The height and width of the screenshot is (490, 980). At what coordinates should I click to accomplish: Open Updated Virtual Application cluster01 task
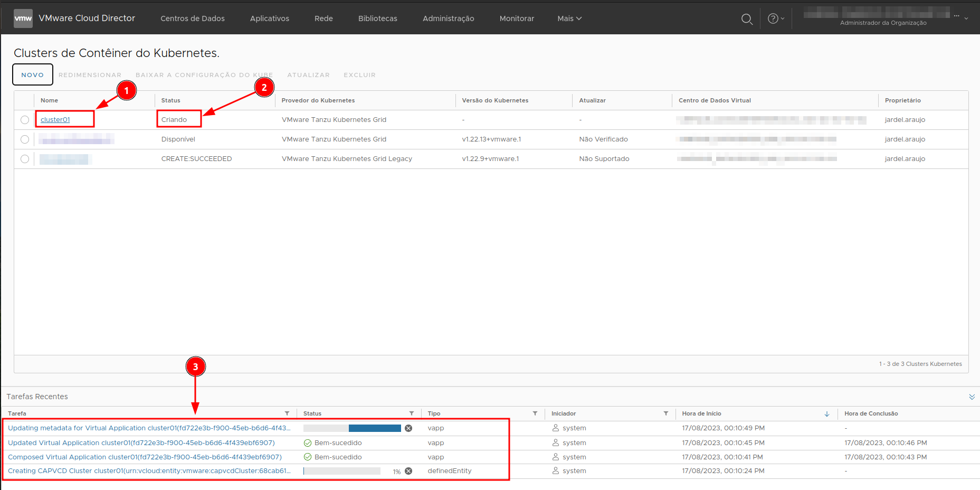[141, 443]
